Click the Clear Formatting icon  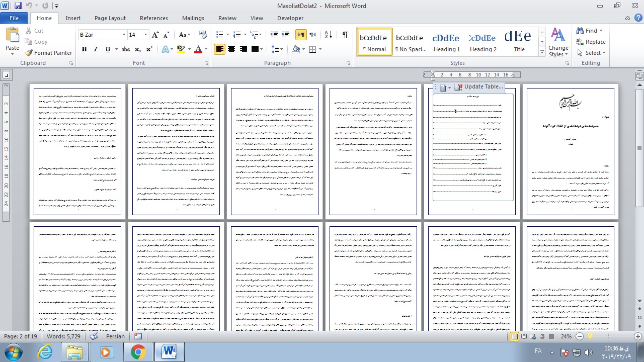(x=203, y=35)
